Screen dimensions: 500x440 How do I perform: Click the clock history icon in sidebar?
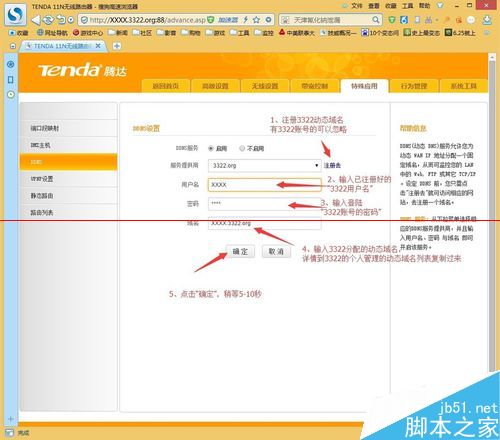[11, 95]
